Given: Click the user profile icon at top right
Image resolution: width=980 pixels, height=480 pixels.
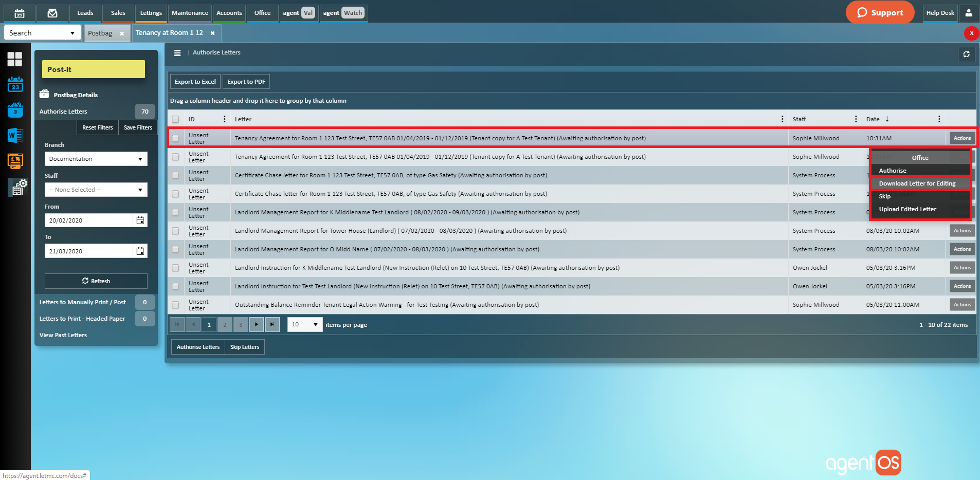Looking at the screenshot, I should point(968,13).
